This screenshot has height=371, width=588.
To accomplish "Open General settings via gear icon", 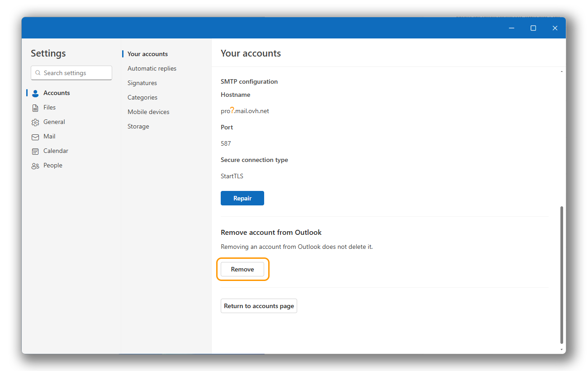I will [x=35, y=122].
